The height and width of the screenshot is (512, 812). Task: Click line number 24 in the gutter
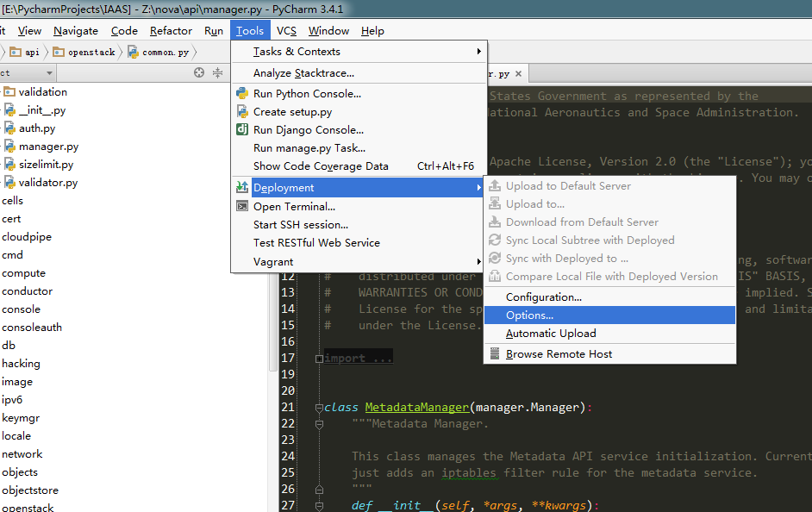pyautogui.click(x=287, y=456)
